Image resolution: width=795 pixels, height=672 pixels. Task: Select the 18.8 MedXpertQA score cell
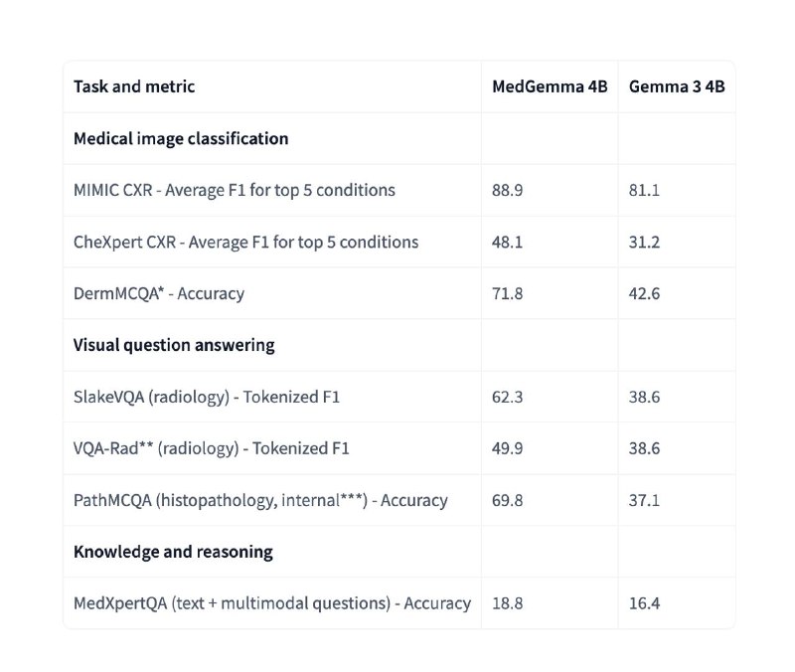(x=507, y=603)
